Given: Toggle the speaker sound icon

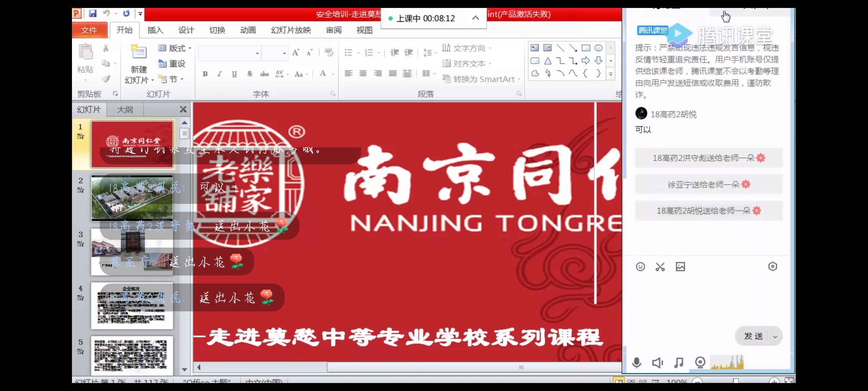Looking at the screenshot, I should click(658, 362).
